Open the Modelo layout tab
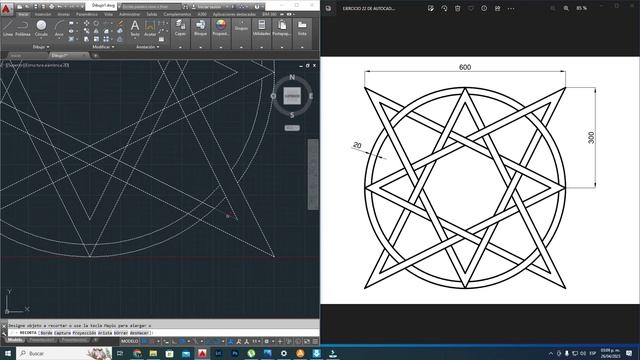The width and height of the screenshot is (640, 360). pos(15,340)
